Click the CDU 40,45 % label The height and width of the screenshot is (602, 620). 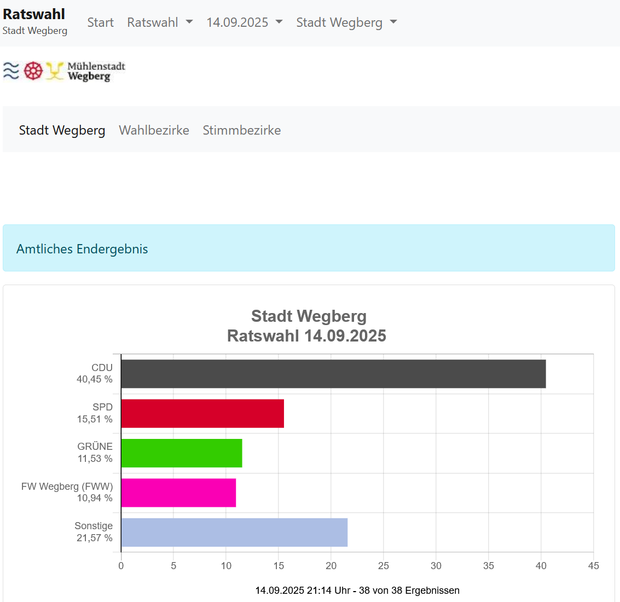pyautogui.click(x=95, y=373)
